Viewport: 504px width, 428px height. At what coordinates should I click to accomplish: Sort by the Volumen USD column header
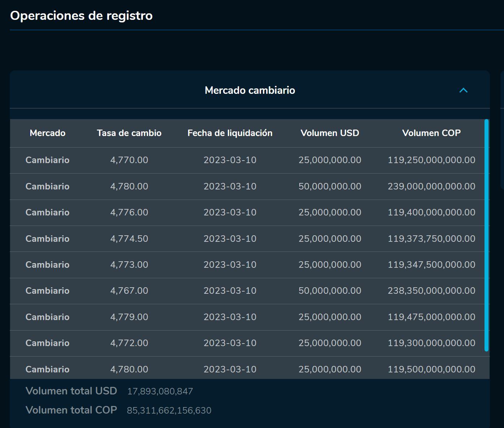330,133
